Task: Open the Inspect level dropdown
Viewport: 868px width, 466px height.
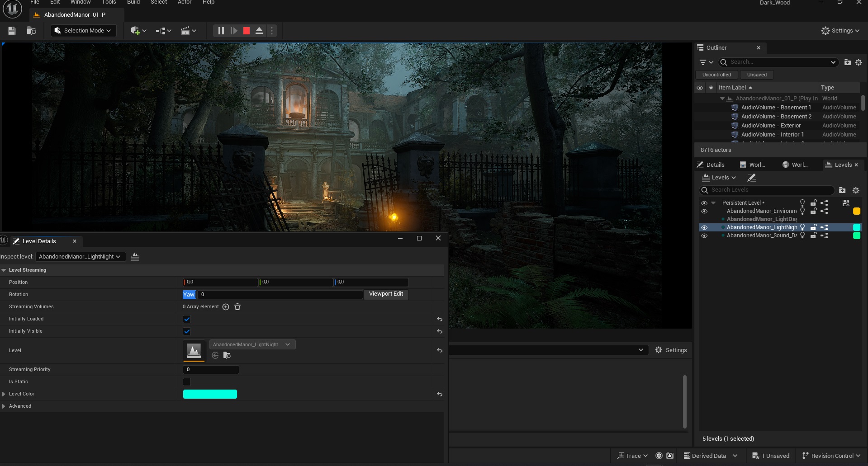Action: pyautogui.click(x=81, y=257)
